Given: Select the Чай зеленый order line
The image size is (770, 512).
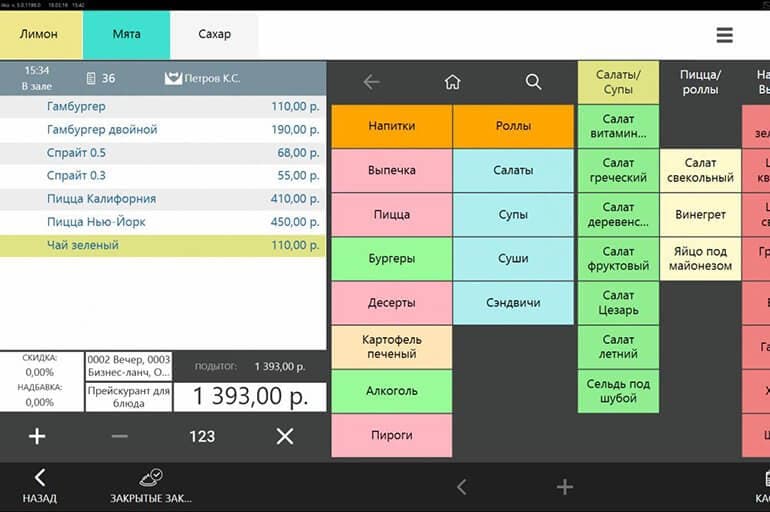Looking at the screenshot, I should (x=163, y=245).
